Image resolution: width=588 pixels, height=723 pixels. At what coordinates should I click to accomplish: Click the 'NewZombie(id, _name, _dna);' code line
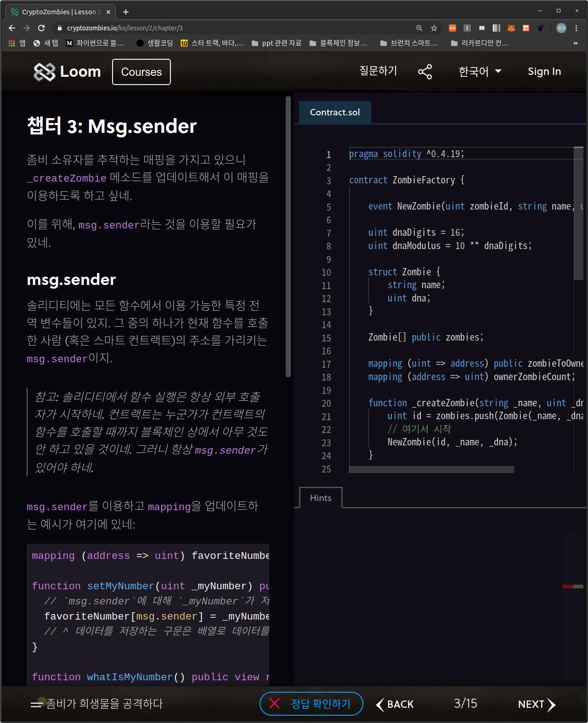452,442
